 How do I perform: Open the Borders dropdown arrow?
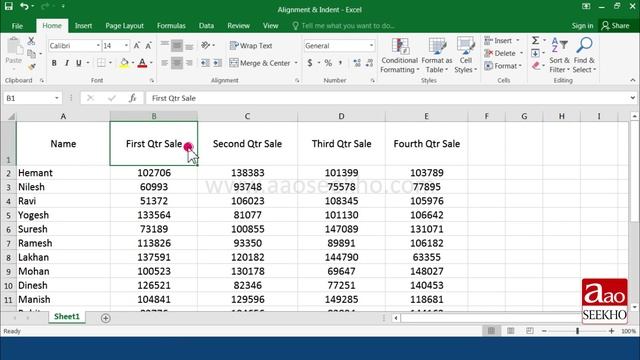point(110,63)
